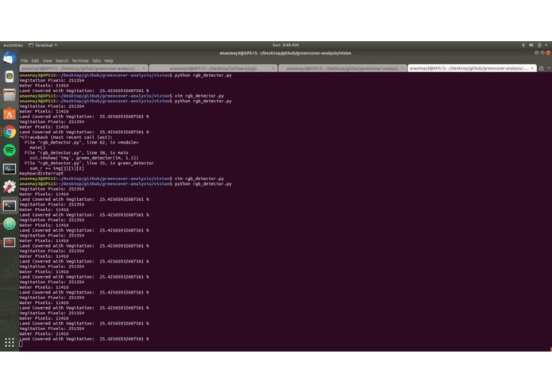The image size is (552, 392).
Task: Click the last 'python rgb_detector.py' command
Action: 203,184
